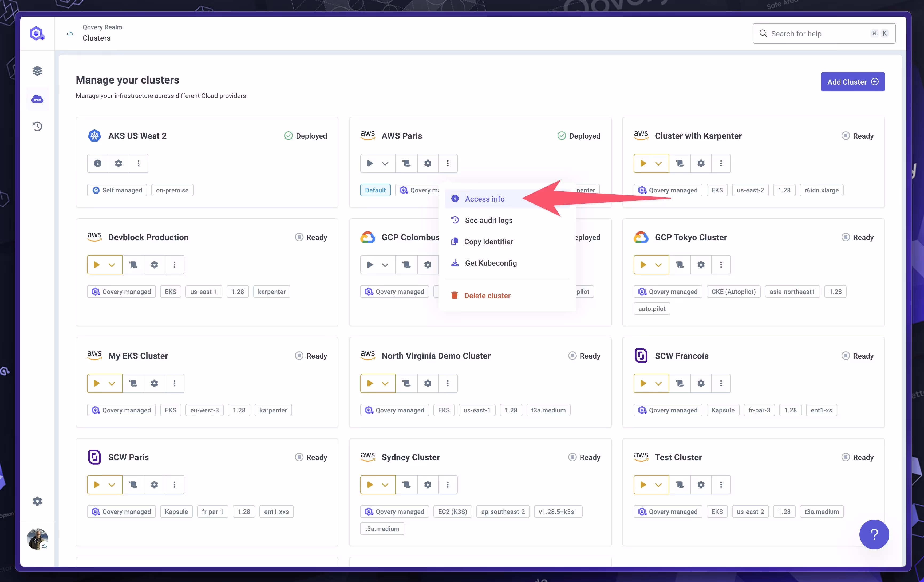Open user avatar at sidebar bottom
924x582 pixels.
(37, 539)
